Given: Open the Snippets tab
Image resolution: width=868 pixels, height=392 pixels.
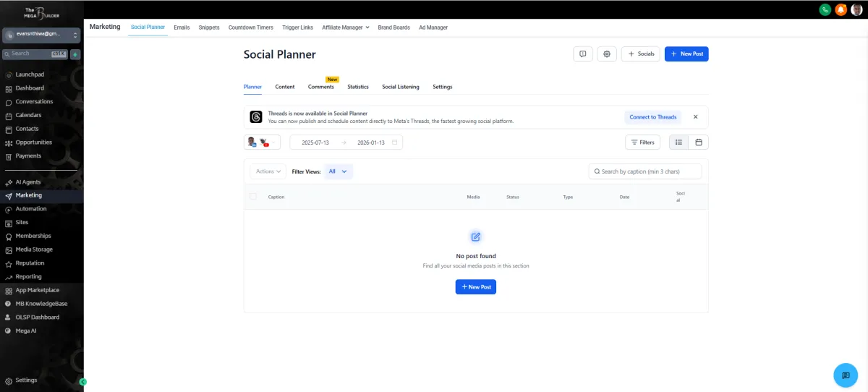Looking at the screenshot, I should tap(209, 27).
